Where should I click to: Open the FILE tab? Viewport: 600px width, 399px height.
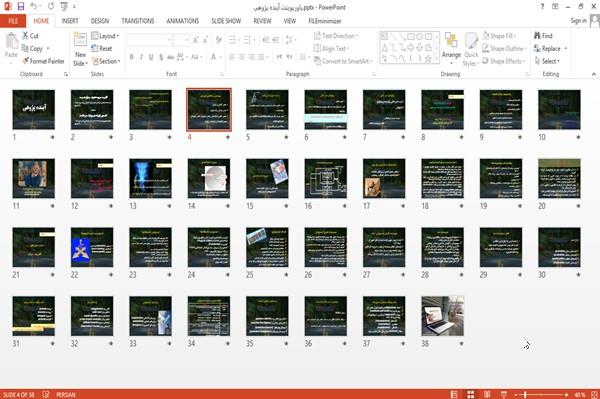13,21
